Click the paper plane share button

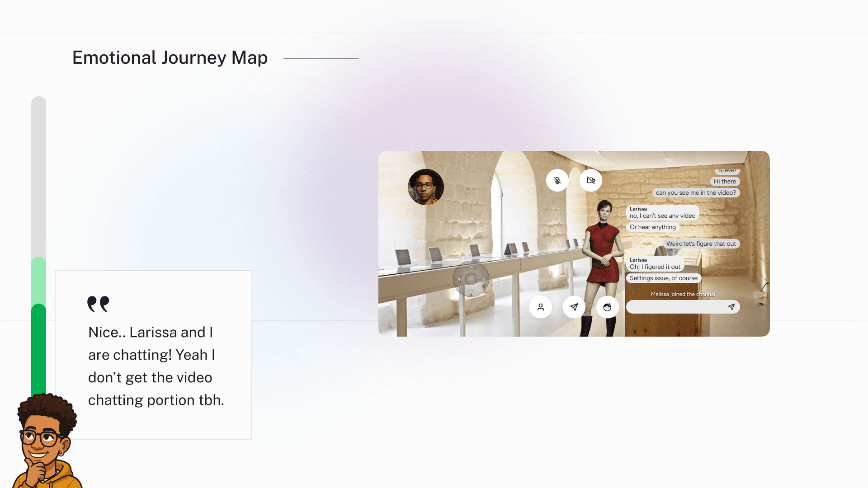574,307
